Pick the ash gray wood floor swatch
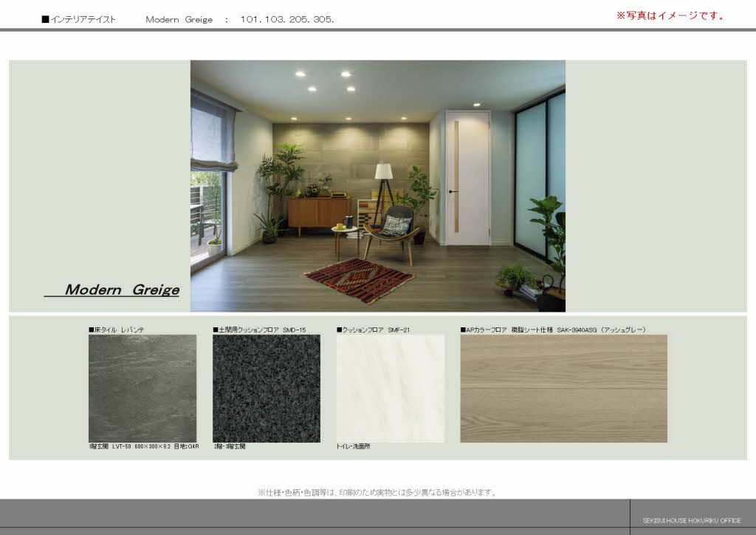 563,388
